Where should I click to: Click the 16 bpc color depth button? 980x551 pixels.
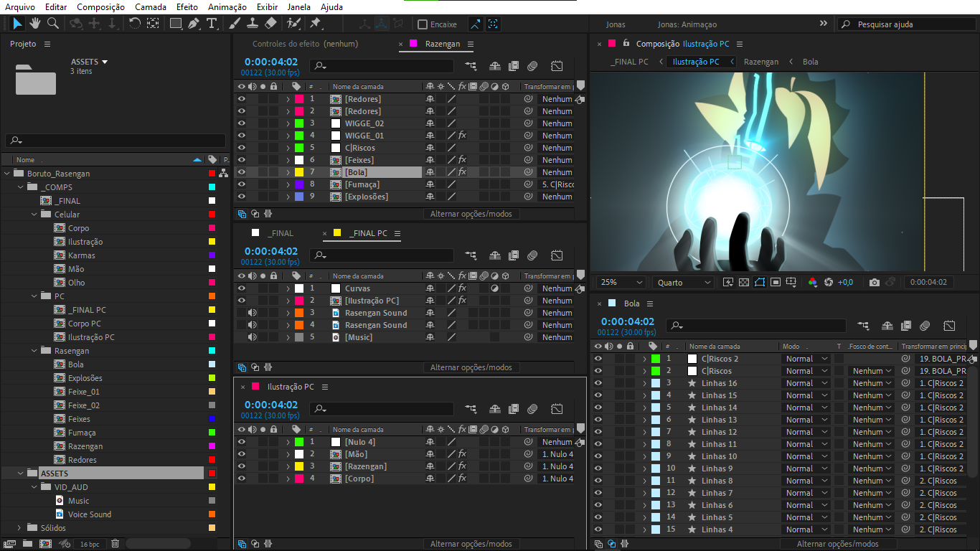[x=90, y=544]
